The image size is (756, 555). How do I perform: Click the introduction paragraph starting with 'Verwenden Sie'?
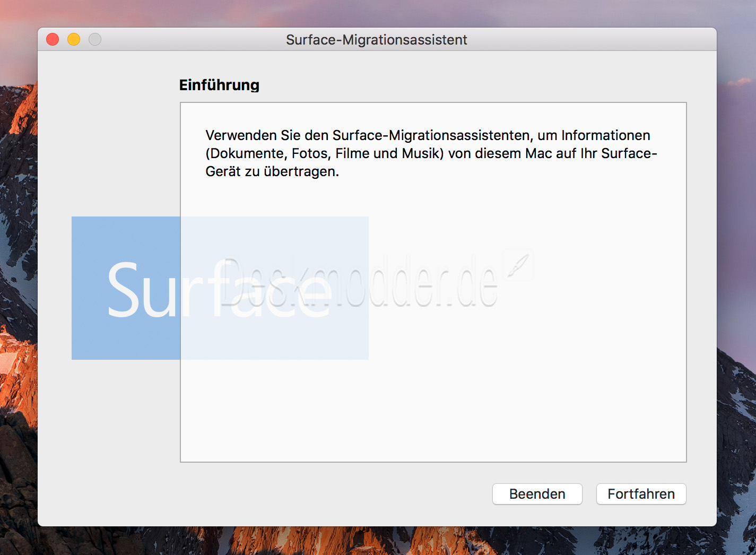coord(431,153)
